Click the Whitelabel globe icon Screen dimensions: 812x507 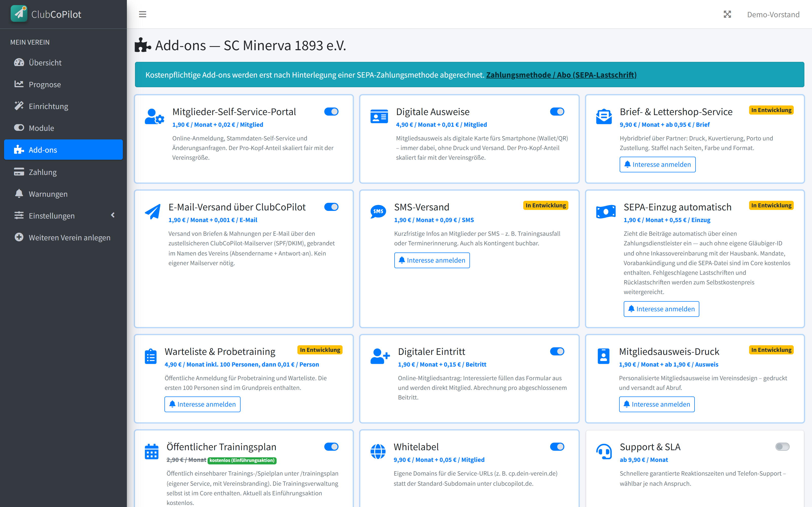coord(378,451)
